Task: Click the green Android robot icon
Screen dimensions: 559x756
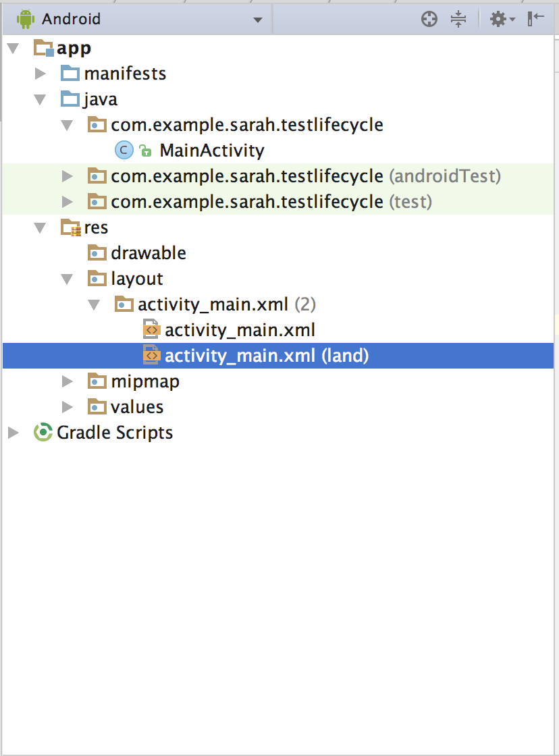Action: point(25,20)
